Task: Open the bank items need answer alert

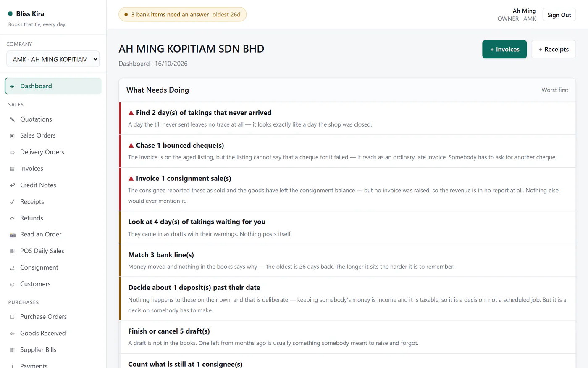Action: [x=183, y=14]
